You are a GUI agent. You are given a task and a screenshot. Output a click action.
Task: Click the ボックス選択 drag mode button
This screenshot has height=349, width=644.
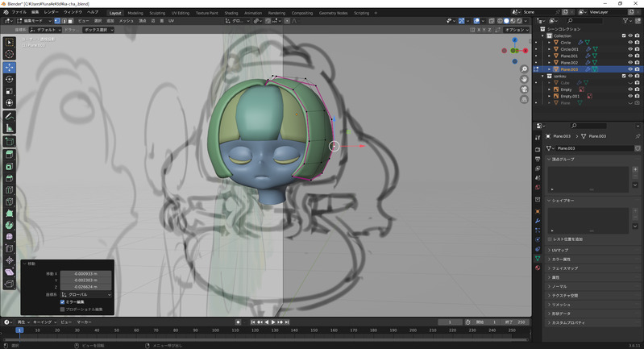pos(97,30)
